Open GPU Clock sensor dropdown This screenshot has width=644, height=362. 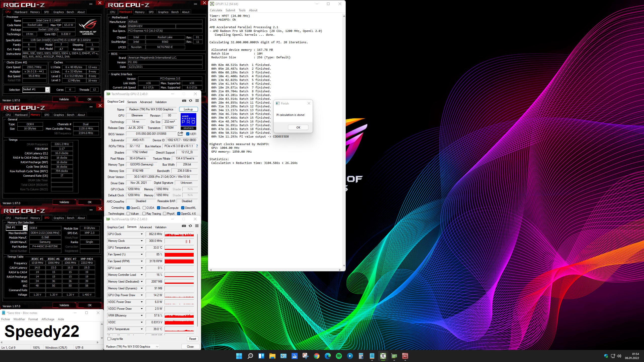tap(142, 234)
